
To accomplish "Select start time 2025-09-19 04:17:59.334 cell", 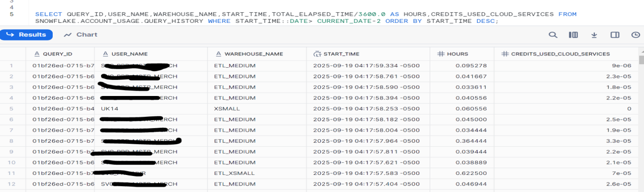I will coord(368,66).
